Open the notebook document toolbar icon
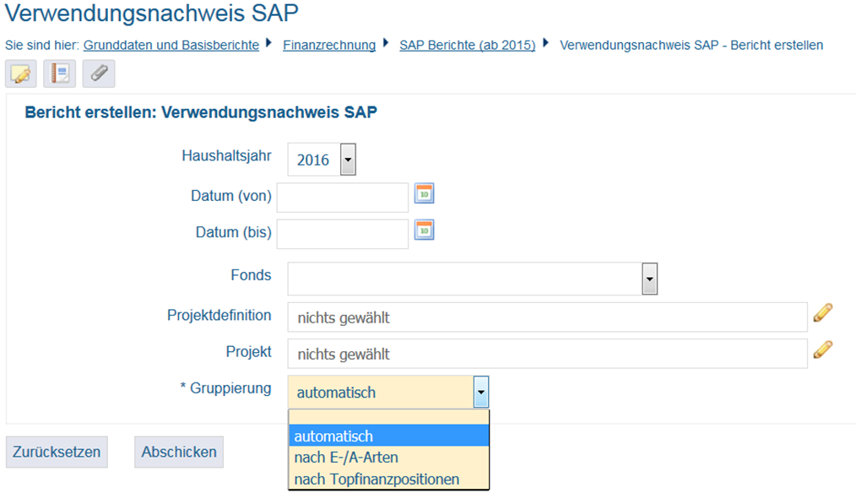This screenshot has width=856, height=504. [x=59, y=73]
